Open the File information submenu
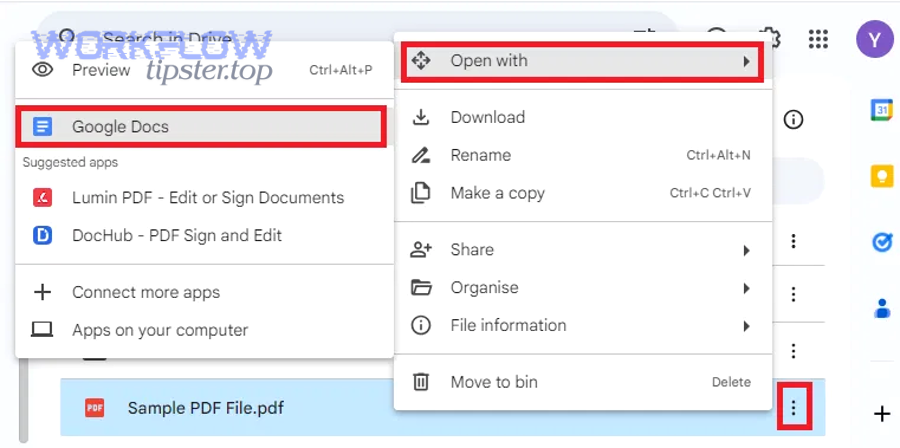This screenshot has width=900, height=448. pyautogui.click(x=583, y=325)
